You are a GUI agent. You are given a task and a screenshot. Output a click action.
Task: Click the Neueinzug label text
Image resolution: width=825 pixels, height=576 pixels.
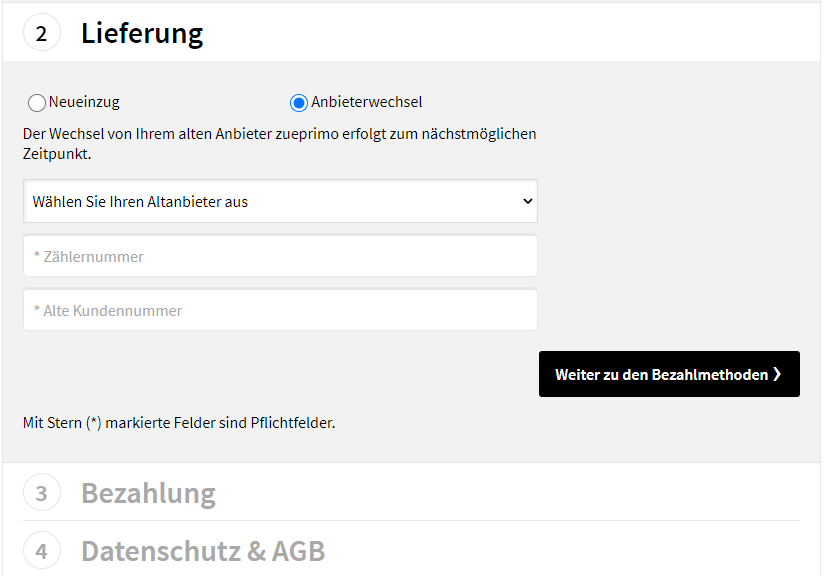(x=84, y=102)
